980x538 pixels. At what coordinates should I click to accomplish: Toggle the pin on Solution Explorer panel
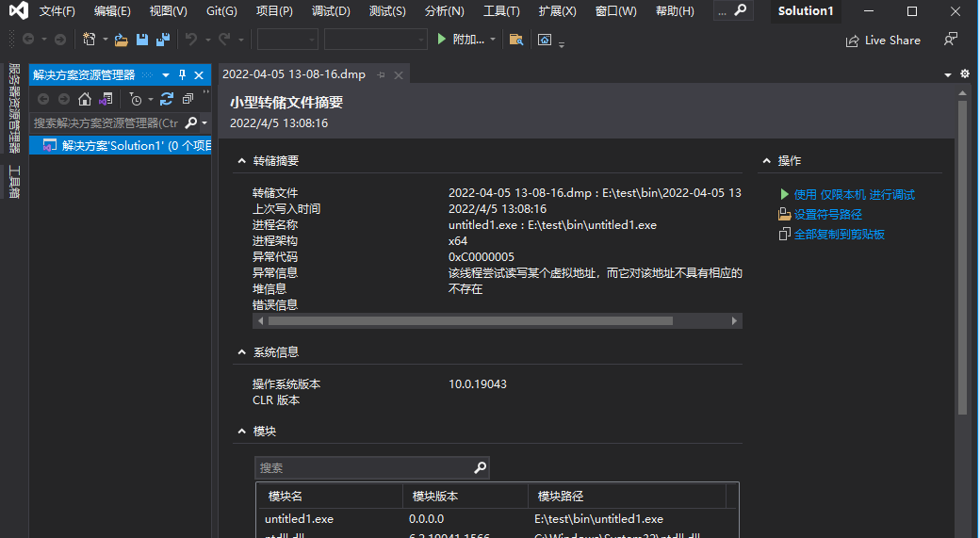[x=182, y=75]
